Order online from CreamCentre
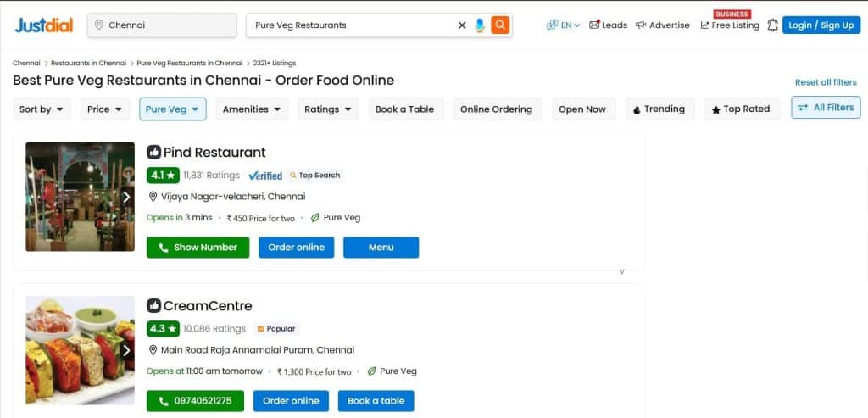The width and height of the screenshot is (868, 418). pyautogui.click(x=292, y=401)
